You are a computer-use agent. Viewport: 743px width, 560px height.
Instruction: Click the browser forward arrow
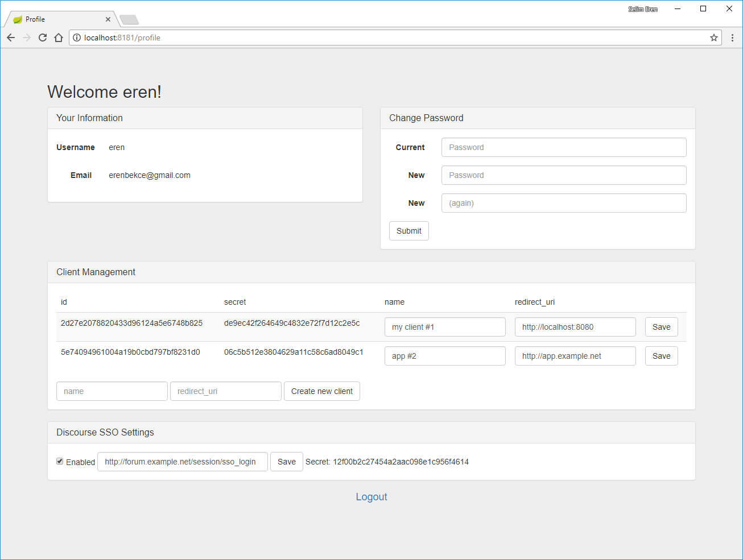click(27, 38)
